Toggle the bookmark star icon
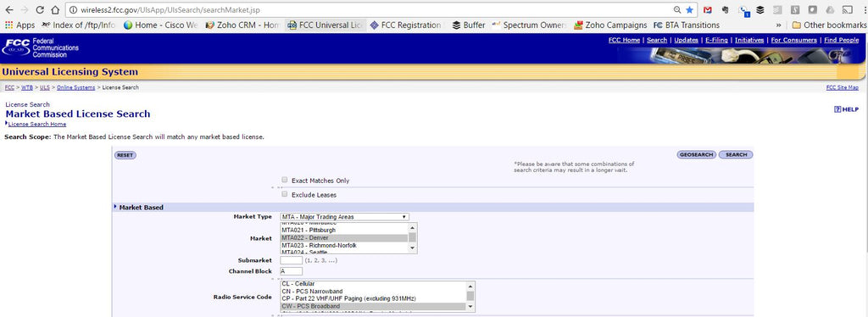This screenshot has height=317, width=868. [690, 10]
